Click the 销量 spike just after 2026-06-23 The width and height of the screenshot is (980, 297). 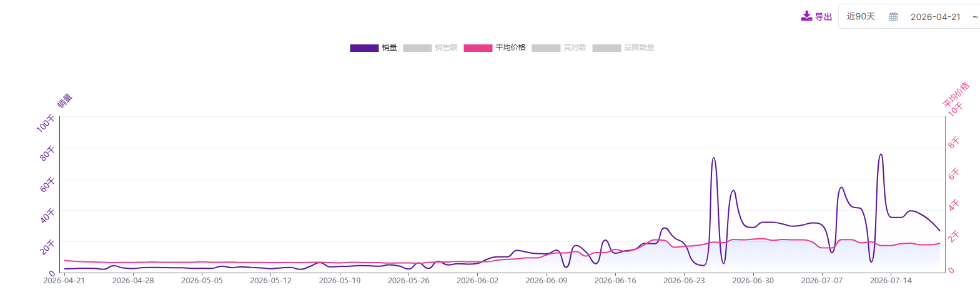pos(713,158)
